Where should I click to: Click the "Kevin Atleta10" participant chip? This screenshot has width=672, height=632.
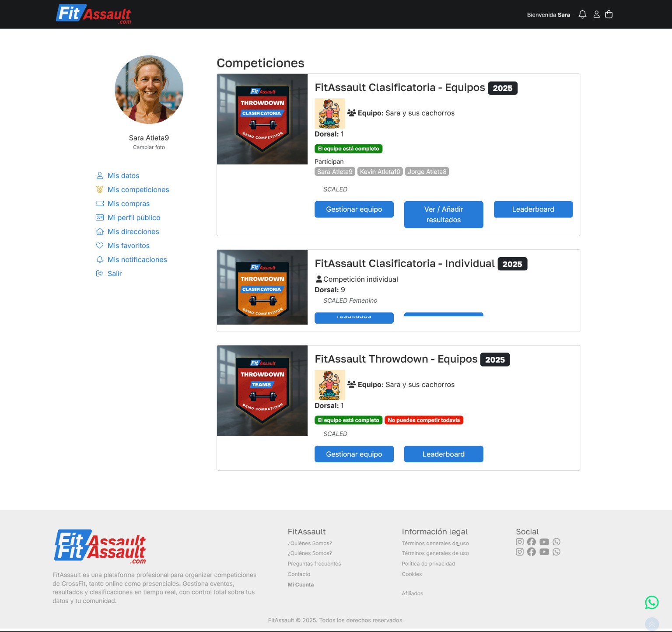(x=380, y=171)
